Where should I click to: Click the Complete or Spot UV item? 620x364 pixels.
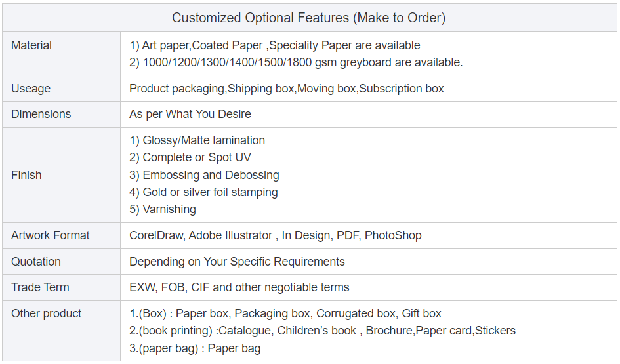[x=190, y=157]
